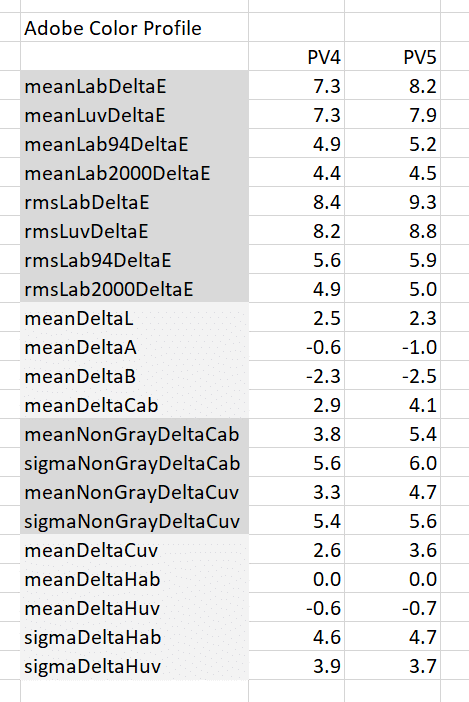Select the rmsLab94DeltaE PV4 value 5.6
Image resolution: width=469 pixels, height=702 pixels.
pyautogui.click(x=297, y=259)
